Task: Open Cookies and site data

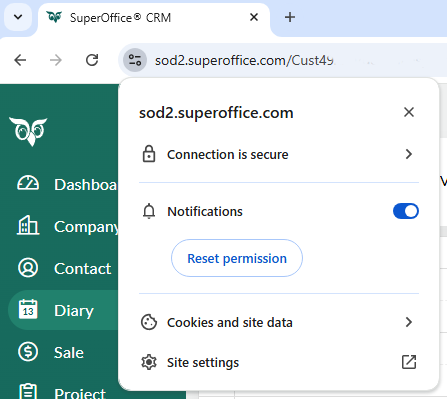Action: point(279,322)
